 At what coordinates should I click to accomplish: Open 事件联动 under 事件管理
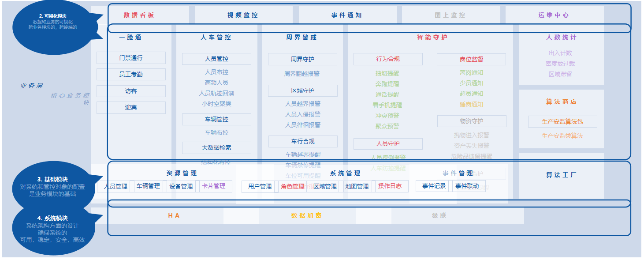click(467, 186)
